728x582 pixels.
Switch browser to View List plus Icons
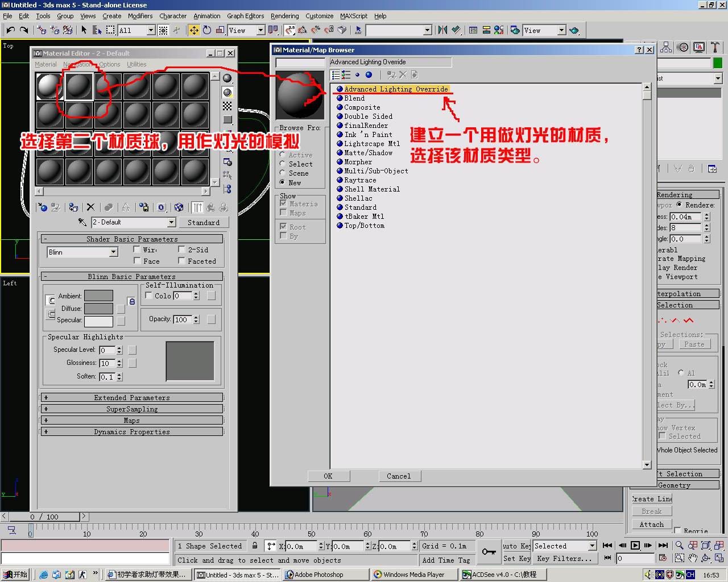coord(346,74)
